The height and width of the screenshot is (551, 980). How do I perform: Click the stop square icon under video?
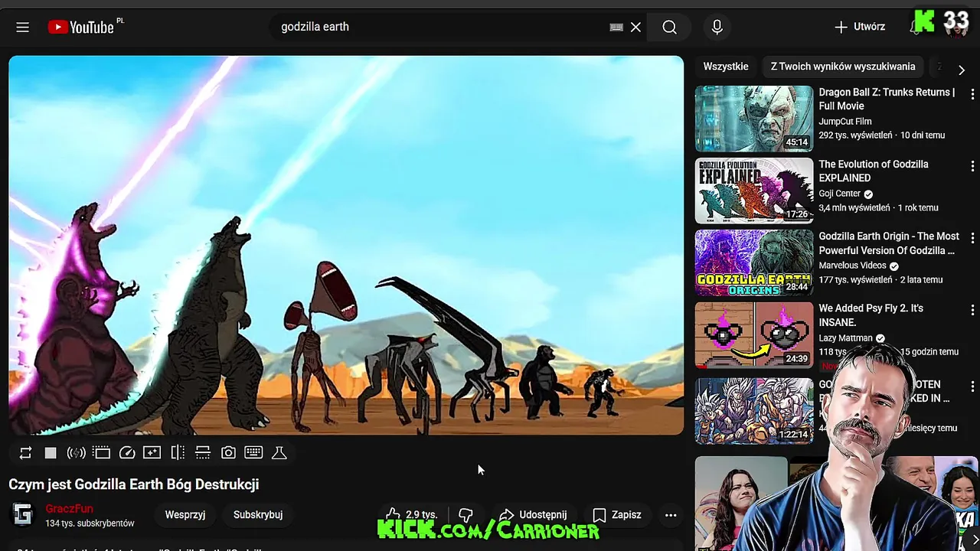point(51,453)
